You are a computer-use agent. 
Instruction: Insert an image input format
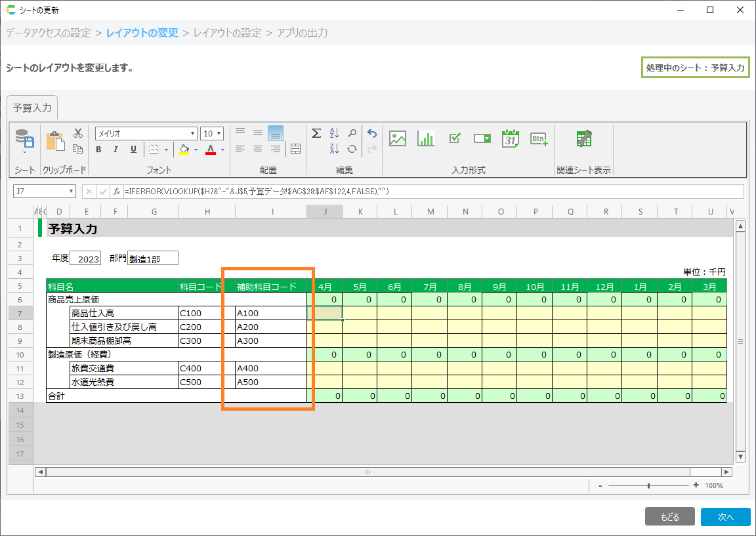[398, 138]
